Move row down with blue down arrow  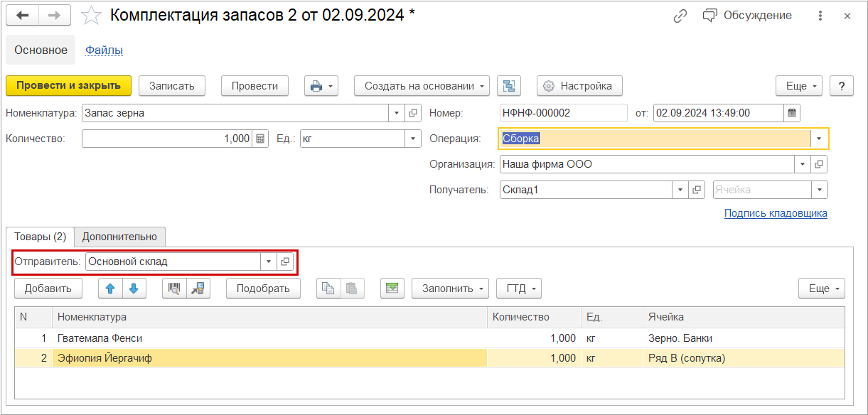(134, 289)
